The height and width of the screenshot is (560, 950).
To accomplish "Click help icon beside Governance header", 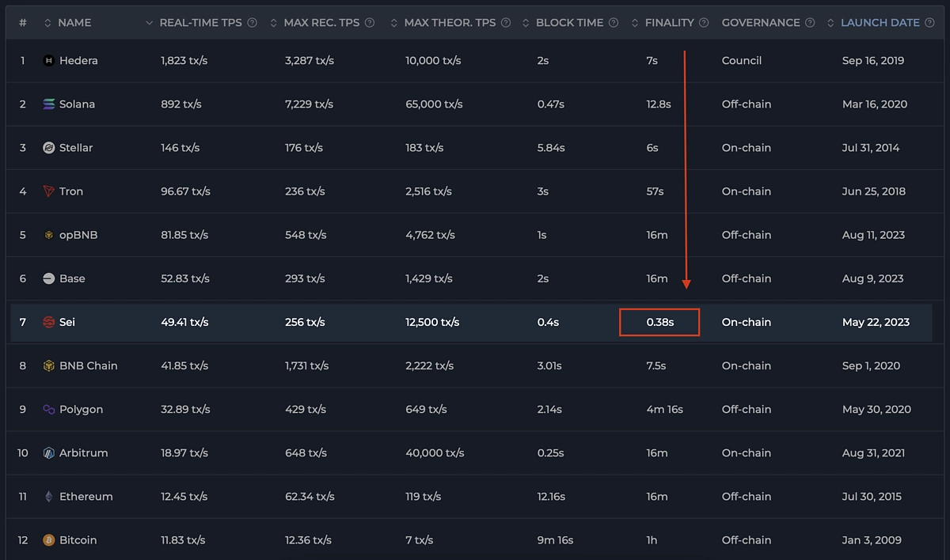I will tap(809, 23).
